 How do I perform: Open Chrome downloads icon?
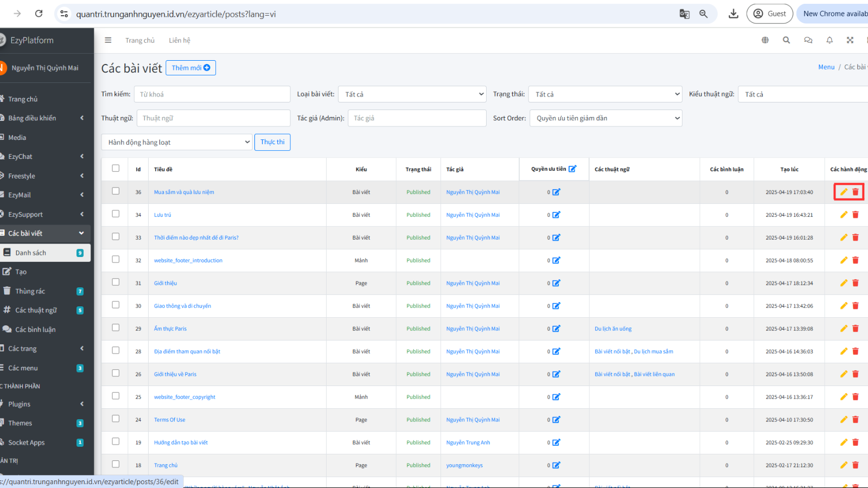(x=733, y=14)
